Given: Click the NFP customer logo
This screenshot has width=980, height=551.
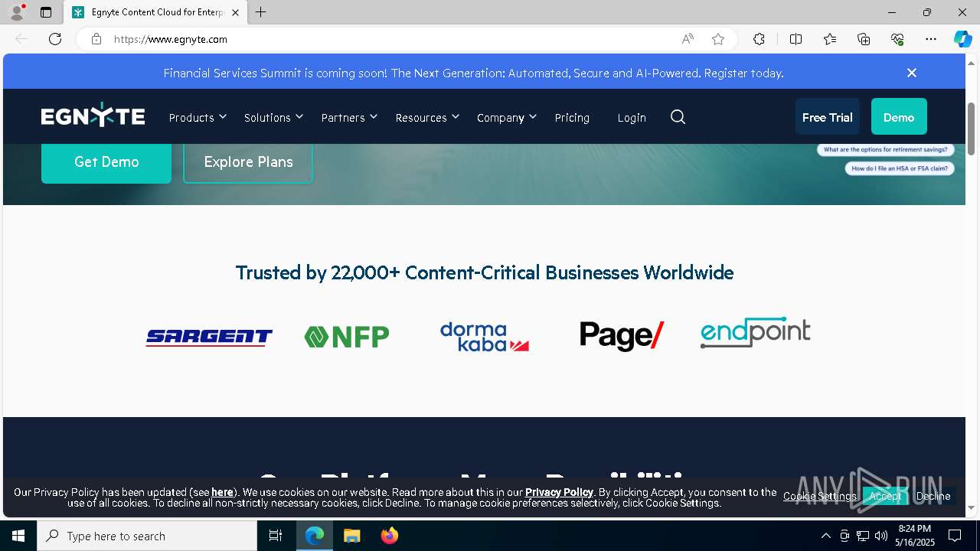Looking at the screenshot, I should point(347,336).
